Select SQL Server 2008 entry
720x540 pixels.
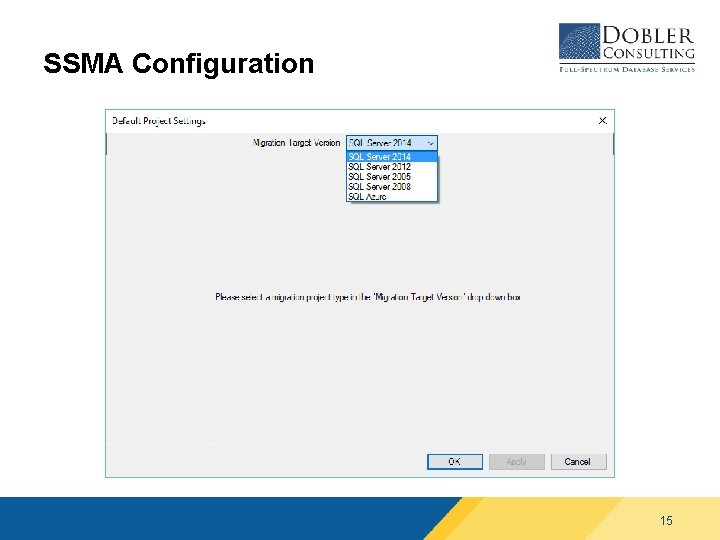[392, 187]
